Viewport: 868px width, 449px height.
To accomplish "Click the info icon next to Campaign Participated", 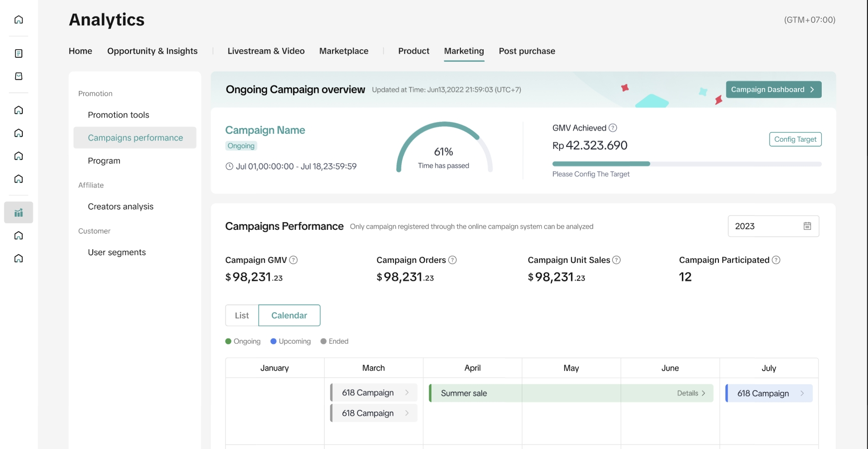I will click(776, 260).
